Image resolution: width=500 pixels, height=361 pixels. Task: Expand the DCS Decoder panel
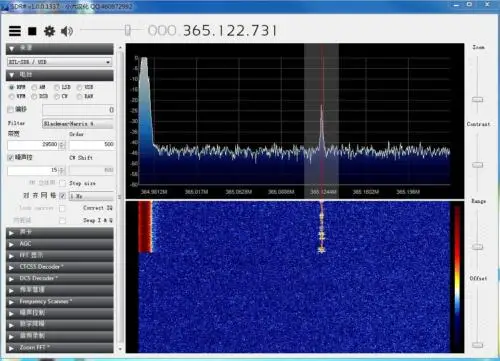click(60, 279)
